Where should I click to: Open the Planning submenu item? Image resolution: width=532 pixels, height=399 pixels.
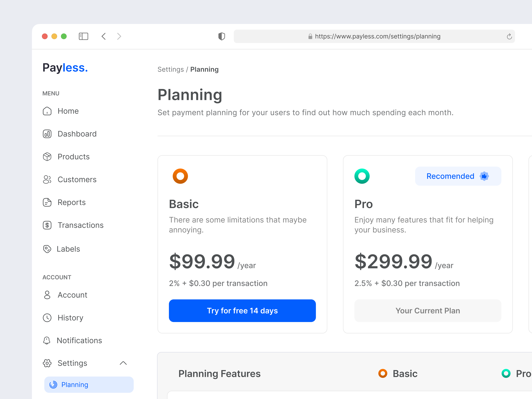tap(74, 385)
